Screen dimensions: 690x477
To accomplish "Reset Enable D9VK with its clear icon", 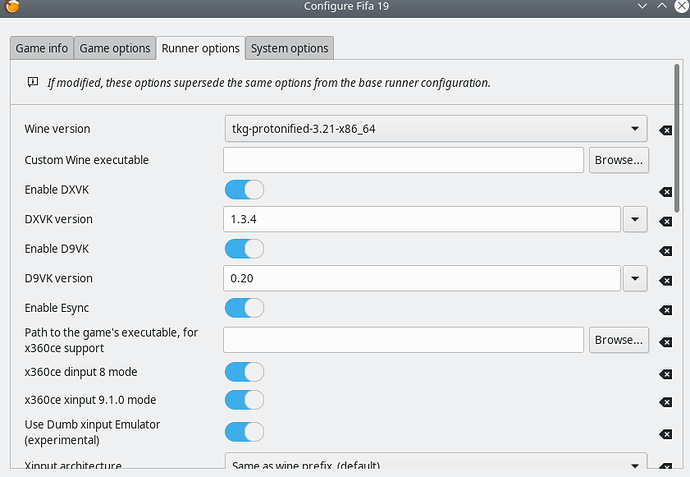I will pos(665,251).
